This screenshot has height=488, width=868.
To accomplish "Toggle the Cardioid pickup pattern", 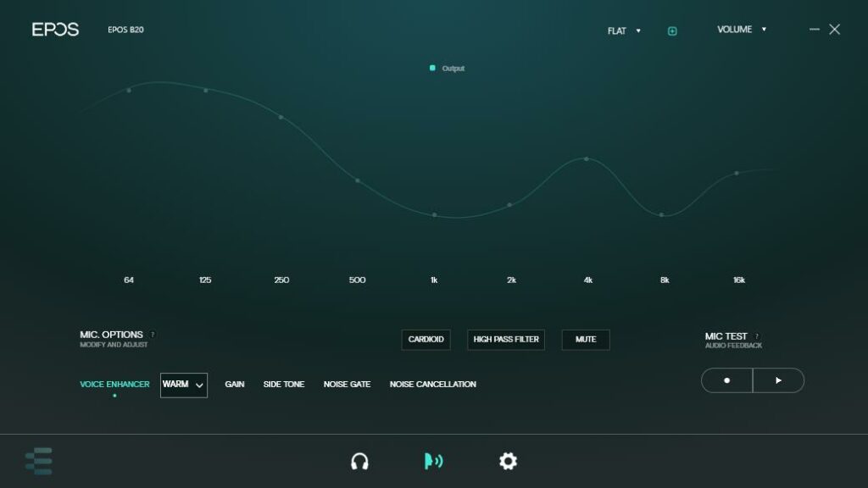I will 426,340.
